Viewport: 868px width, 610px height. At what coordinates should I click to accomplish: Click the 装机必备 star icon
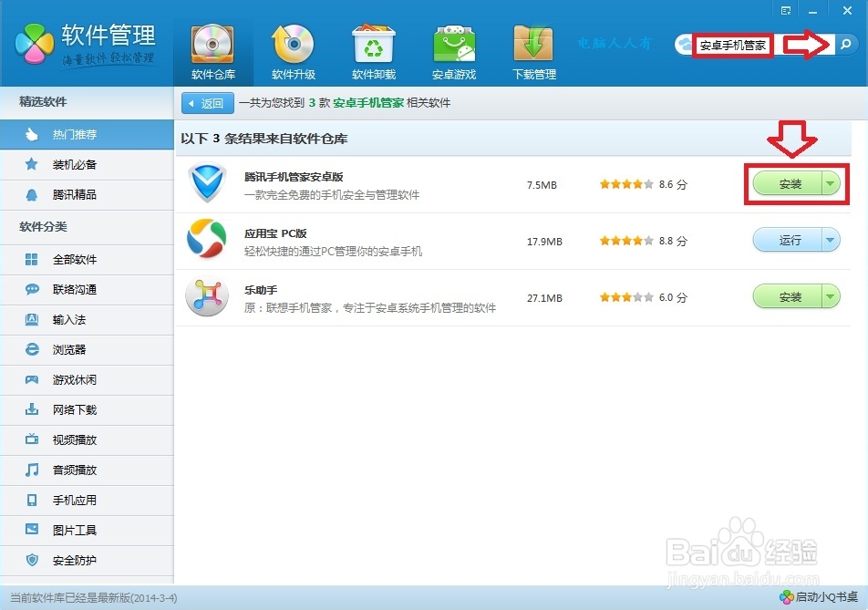[x=32, y=164]
